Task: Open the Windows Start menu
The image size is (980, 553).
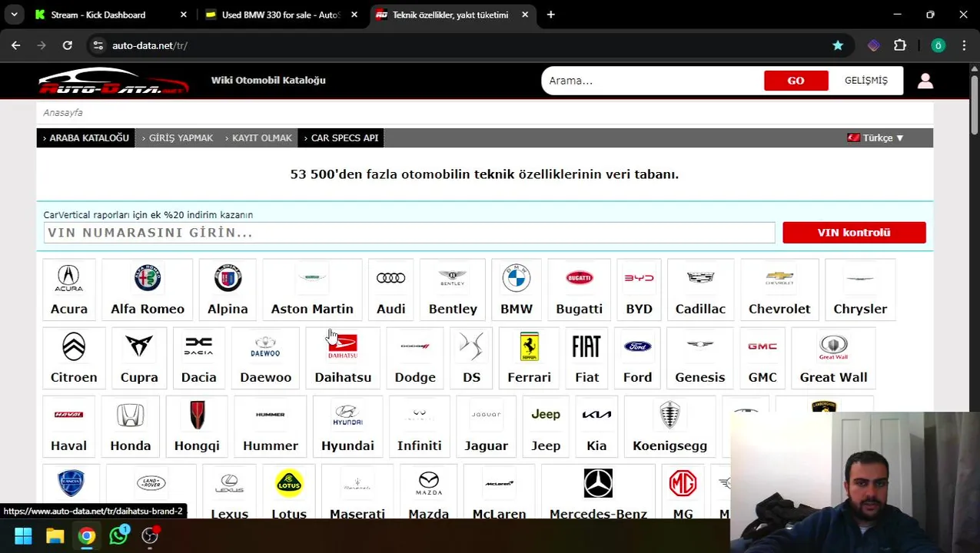Action: point(23,536)
